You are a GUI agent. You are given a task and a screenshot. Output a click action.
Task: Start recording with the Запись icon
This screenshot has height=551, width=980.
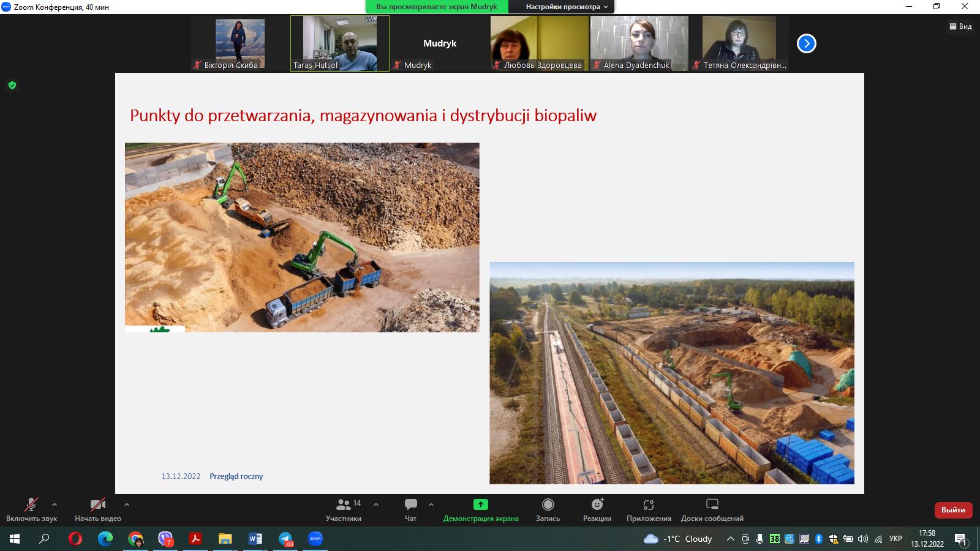[548, 504]
